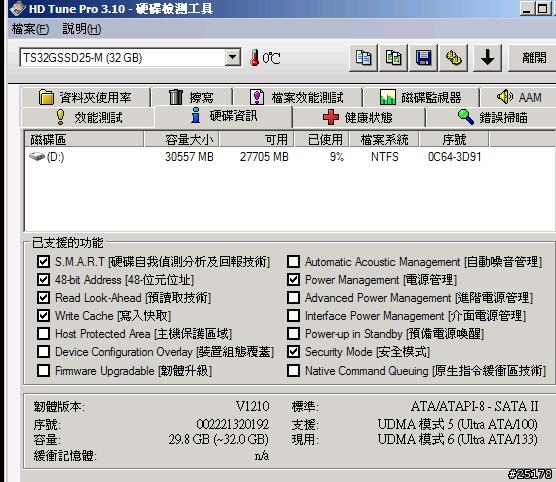Toggle the Advanced Power Management checkbox
The height and width of the screenshot is (482, 556).
tap(293, 298)
